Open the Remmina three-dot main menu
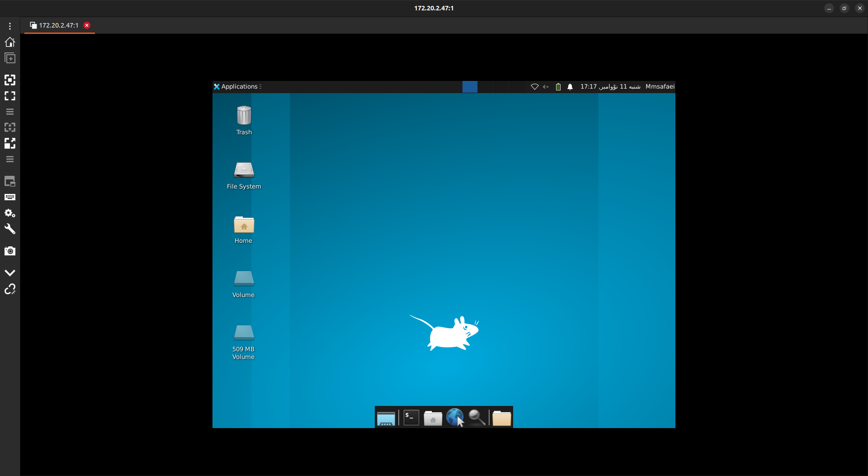Screen dimensions: 868x476 tap(10, 26)
